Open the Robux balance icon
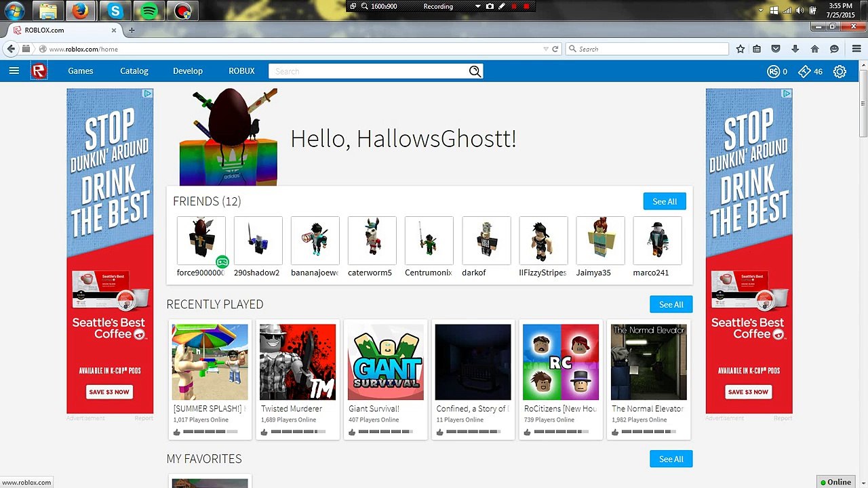The height and width of the screenshot is (488, 868). [x=773, y=71]
